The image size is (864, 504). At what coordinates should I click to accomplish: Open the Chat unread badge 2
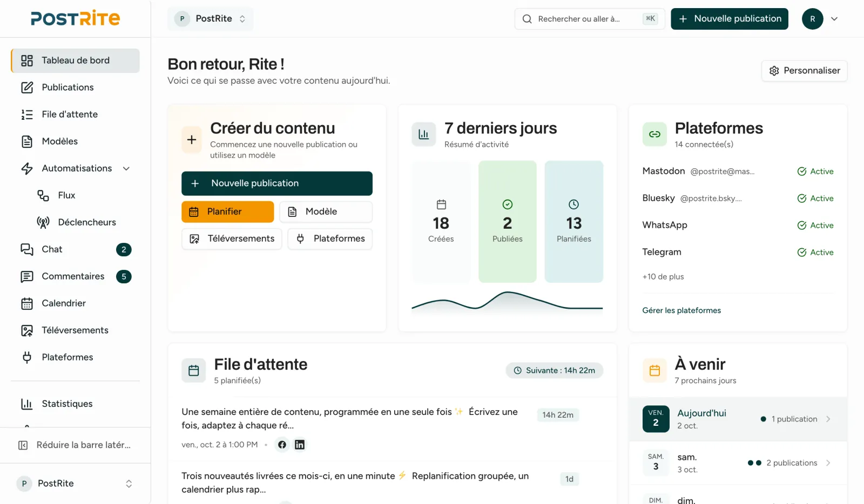[x=124, y=249]
